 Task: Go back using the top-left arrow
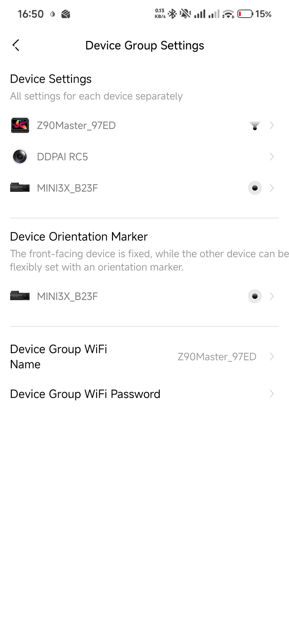coord(16,45)
